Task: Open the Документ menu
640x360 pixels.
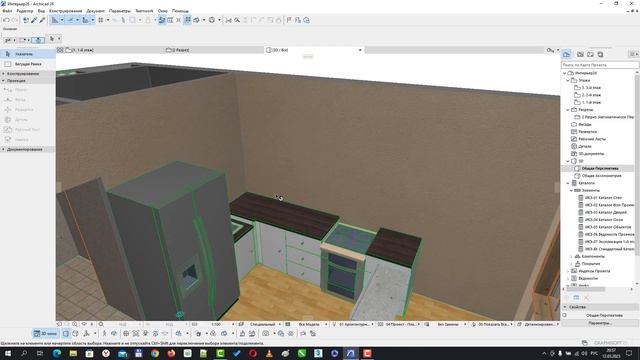Action: point(96,11)
